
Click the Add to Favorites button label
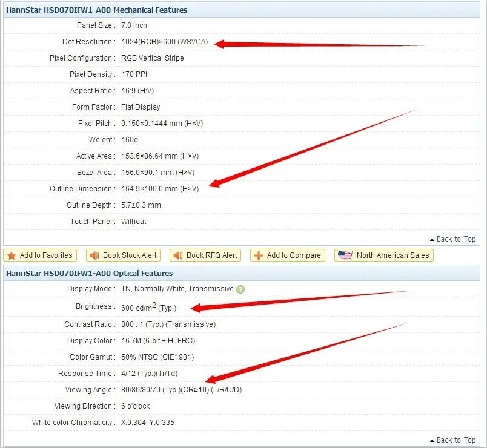(46, 255)
